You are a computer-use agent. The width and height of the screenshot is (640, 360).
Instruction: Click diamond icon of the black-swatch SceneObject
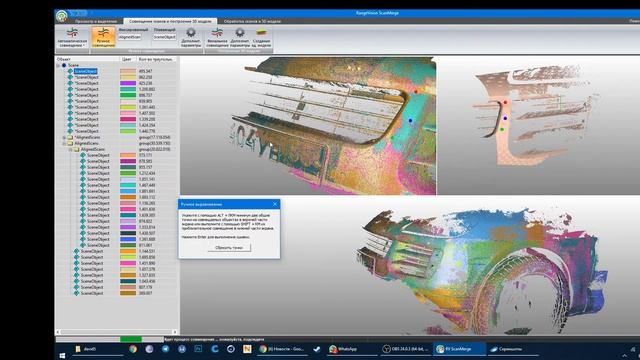[x=83, y=233]
